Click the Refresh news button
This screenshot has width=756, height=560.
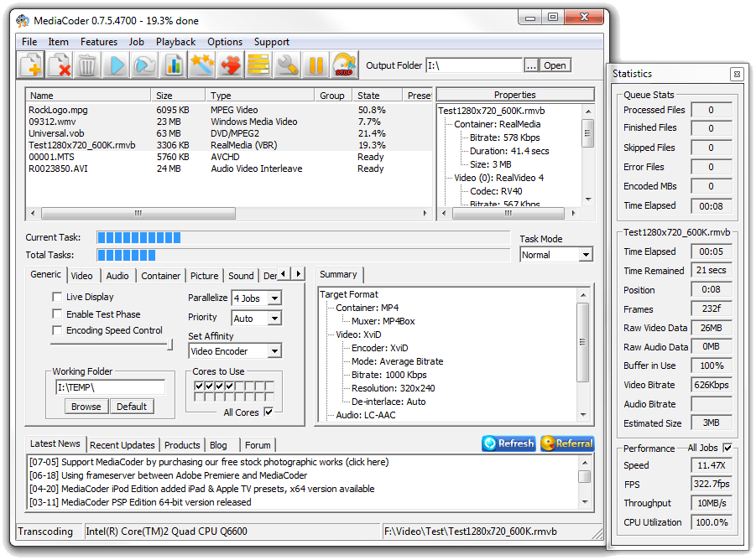pos(508,443)
